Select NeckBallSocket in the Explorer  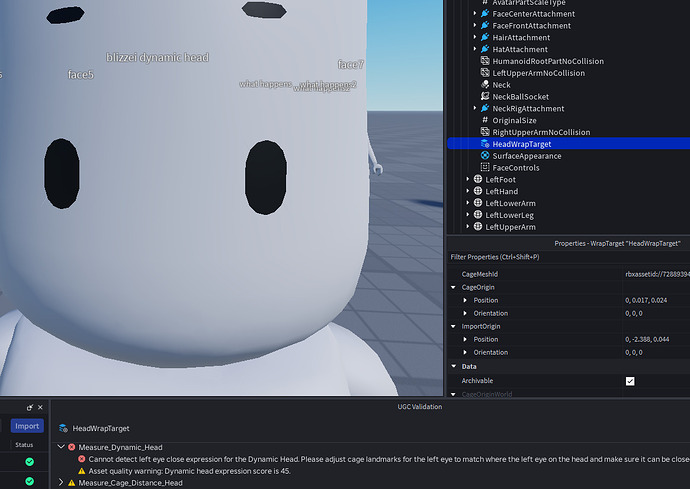coord(521,97)
